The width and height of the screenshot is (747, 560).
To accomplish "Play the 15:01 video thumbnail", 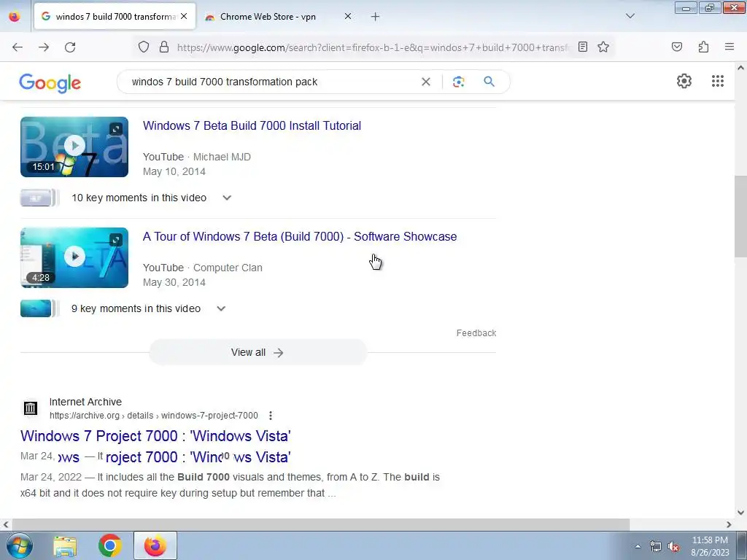I will 74,147.
